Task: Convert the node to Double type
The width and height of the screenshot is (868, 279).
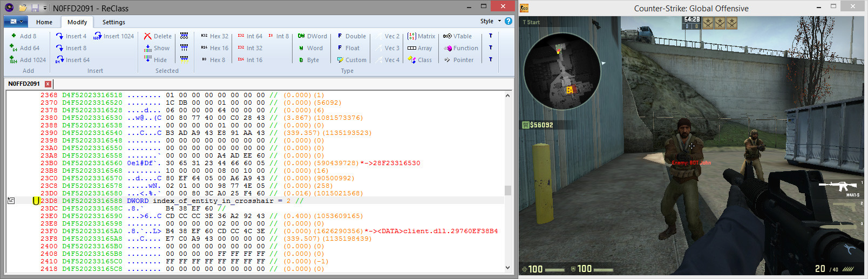Action: (351, 36)
